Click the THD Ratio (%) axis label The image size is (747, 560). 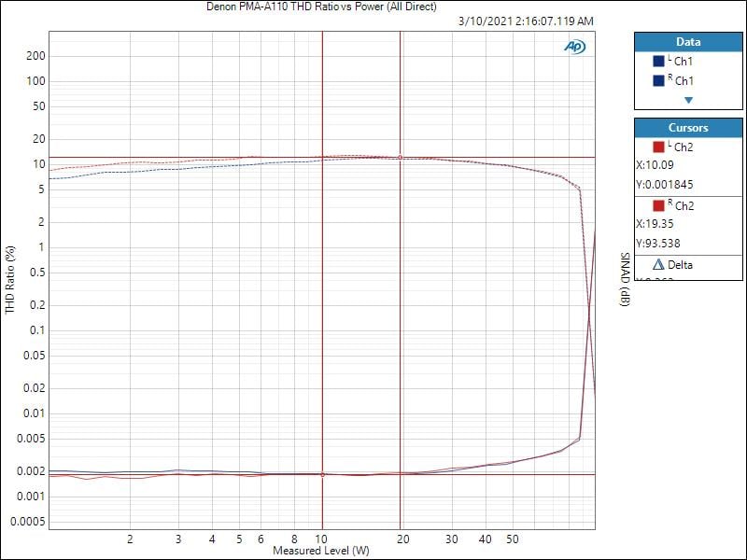10,278
